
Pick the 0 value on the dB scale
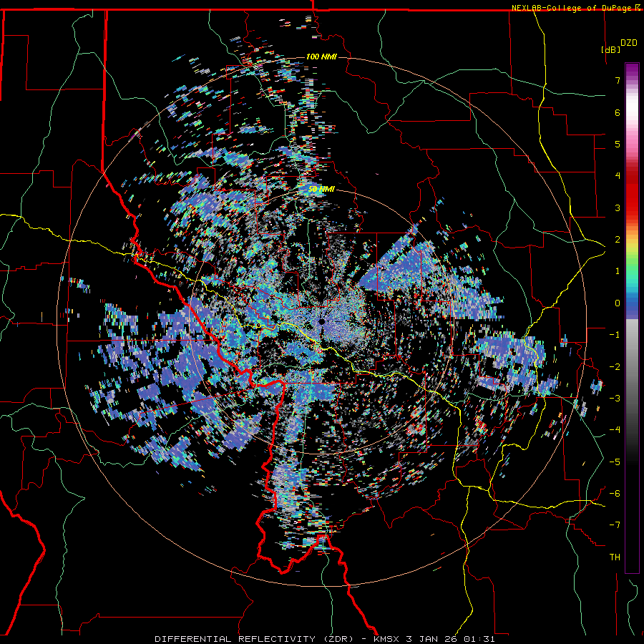618,303
